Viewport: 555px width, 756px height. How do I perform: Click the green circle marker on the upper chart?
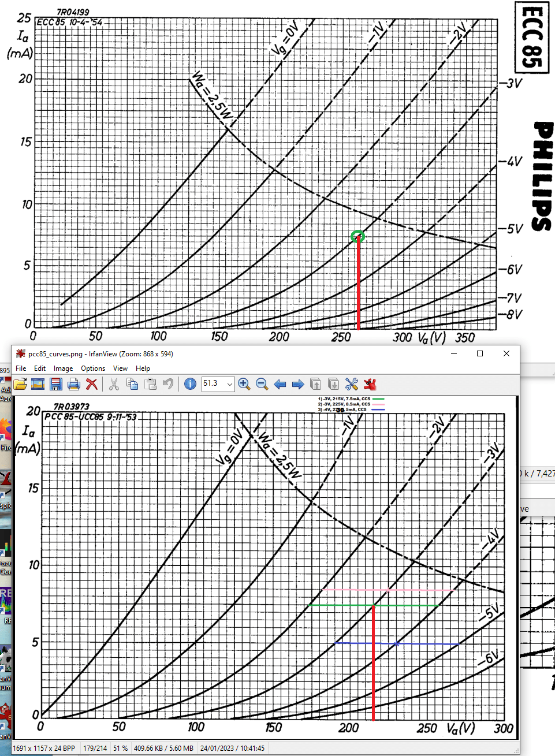357,236
